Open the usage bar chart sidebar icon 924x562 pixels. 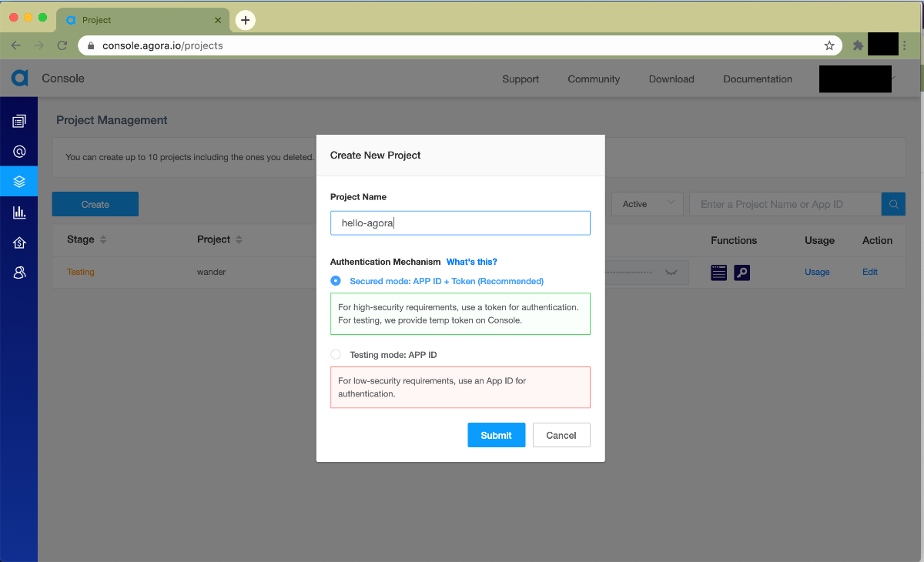[19, 212]
